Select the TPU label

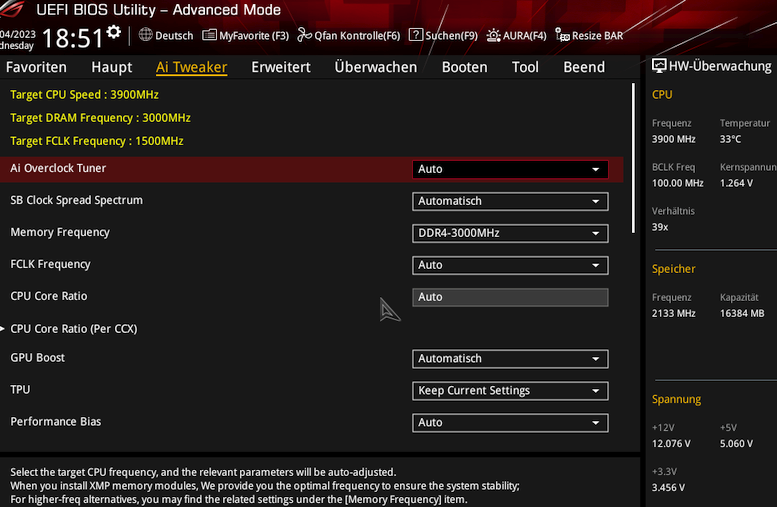pyautogui.click(x=20, y=390)
